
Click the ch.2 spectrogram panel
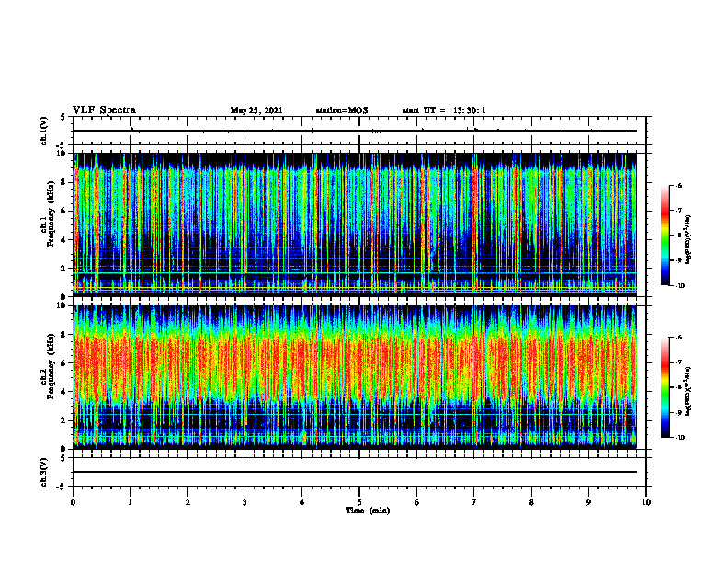pyautogui.click(x=355, y=377)
